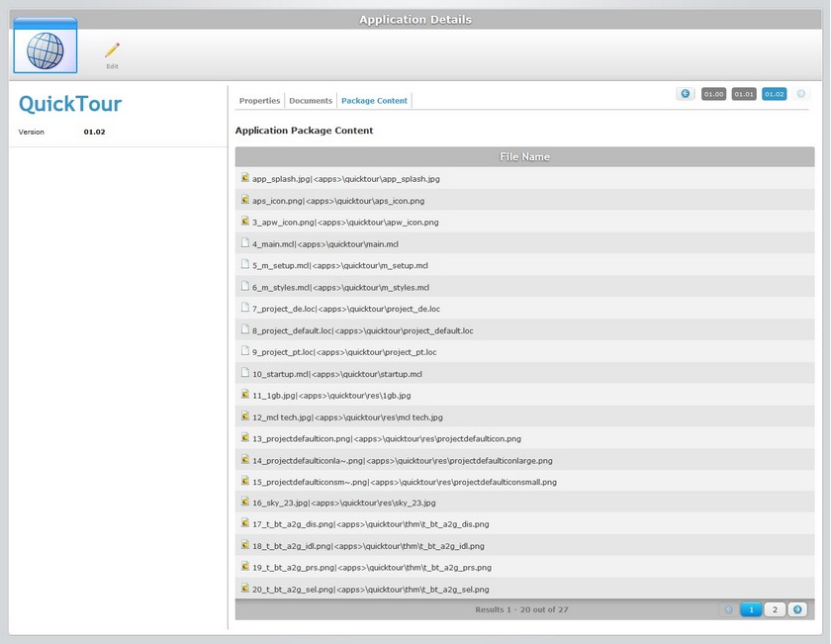Go to results page 1
Image resolution: width=831 pixels, height=644 pixels.
click(751, 609)
